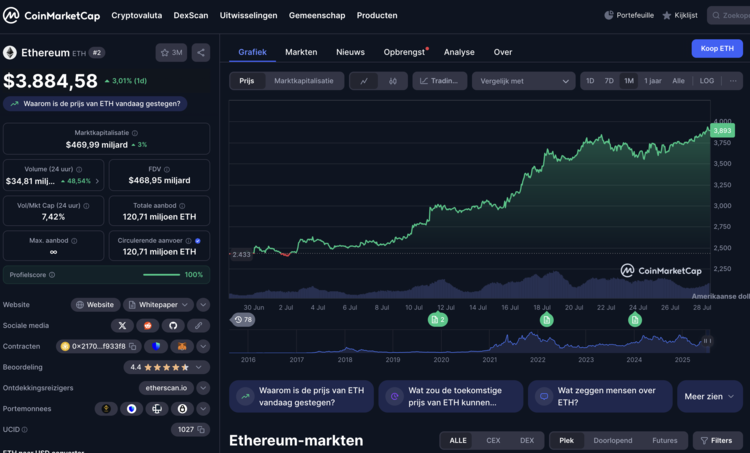Switch chart to candlestick view
750x453 pixels.
(393, 81)
